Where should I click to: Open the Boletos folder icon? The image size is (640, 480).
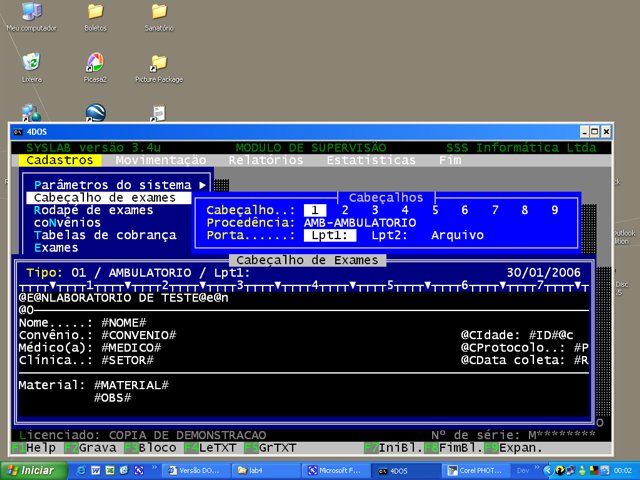(x=95, y=16)
